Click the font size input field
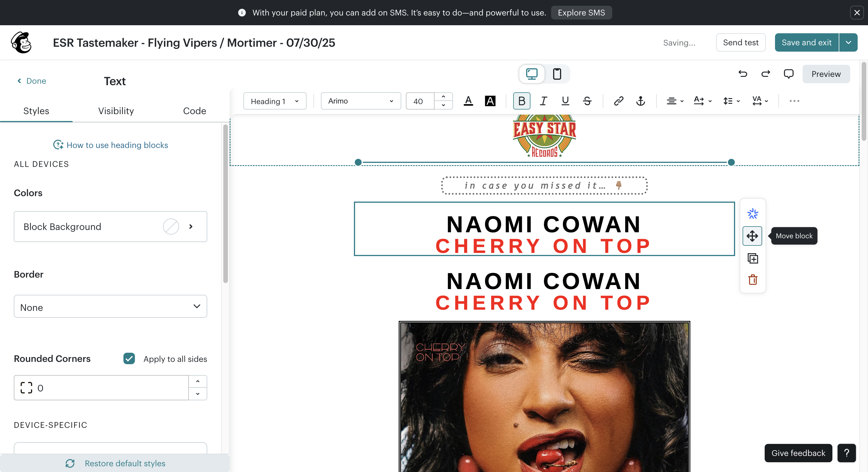The width and height of the screenshot is (868, 472). pos(420,101)
